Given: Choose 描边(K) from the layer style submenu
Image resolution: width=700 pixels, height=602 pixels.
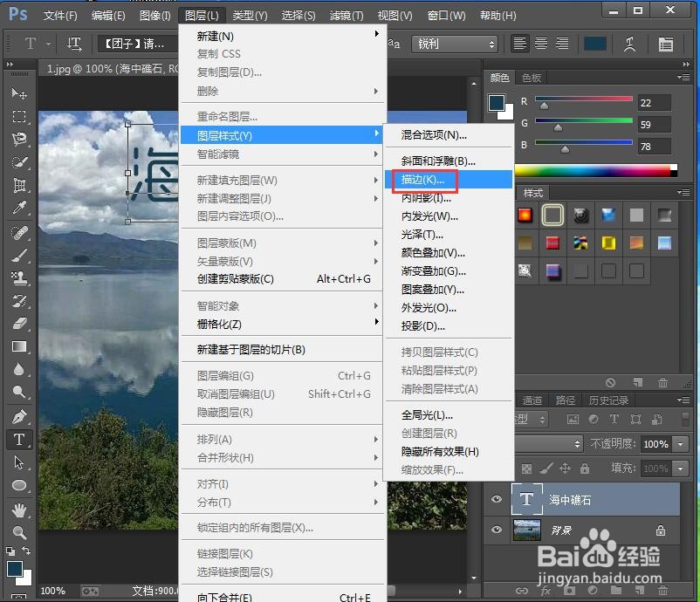Looking at the screenshot, I should click(x=425, y=180).
